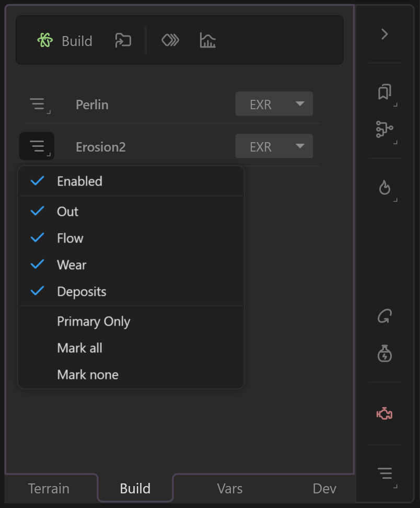Click the green Build atom icon
This screenshot has height=508, width=420.
(45, 40)
